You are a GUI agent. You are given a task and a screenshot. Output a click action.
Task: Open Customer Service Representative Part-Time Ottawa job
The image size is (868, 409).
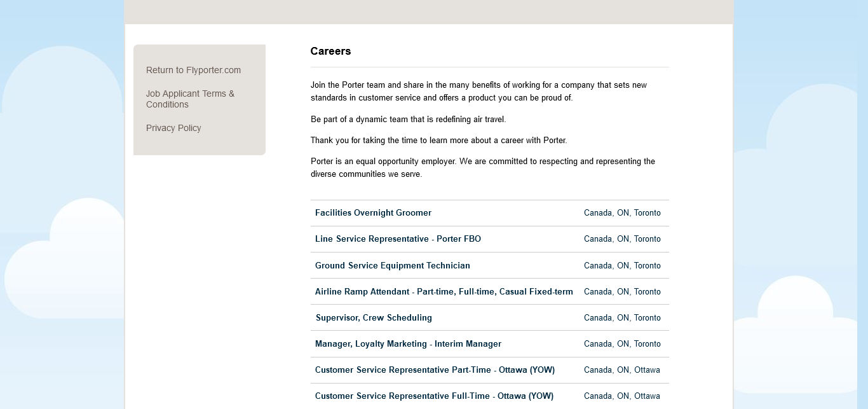[435, 370]
